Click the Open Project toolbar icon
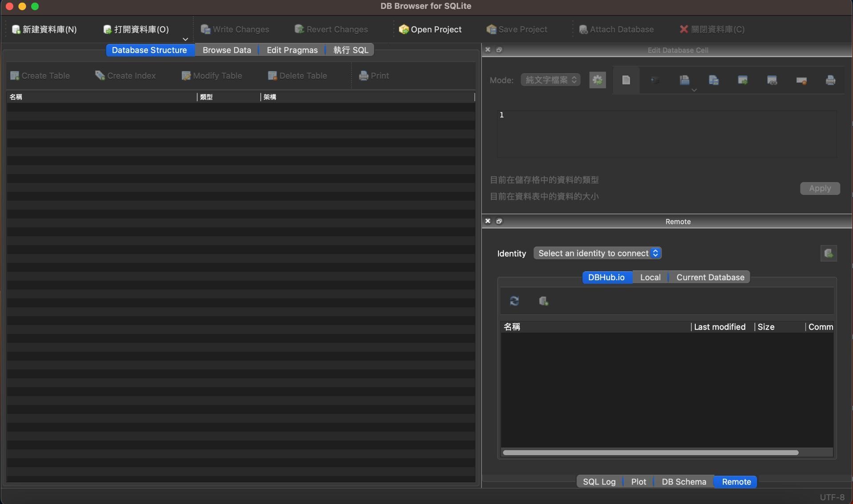Screen dimensions: 853x504 (x=430, y=29)
